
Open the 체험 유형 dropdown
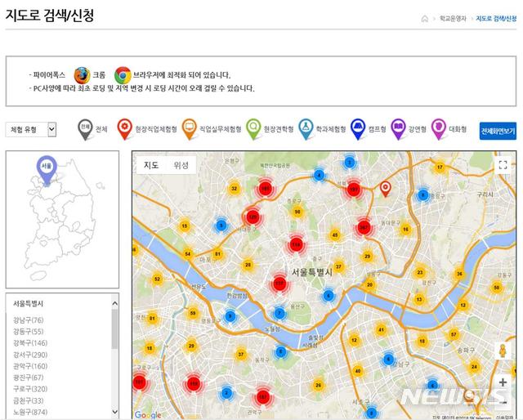pos(31,129)
